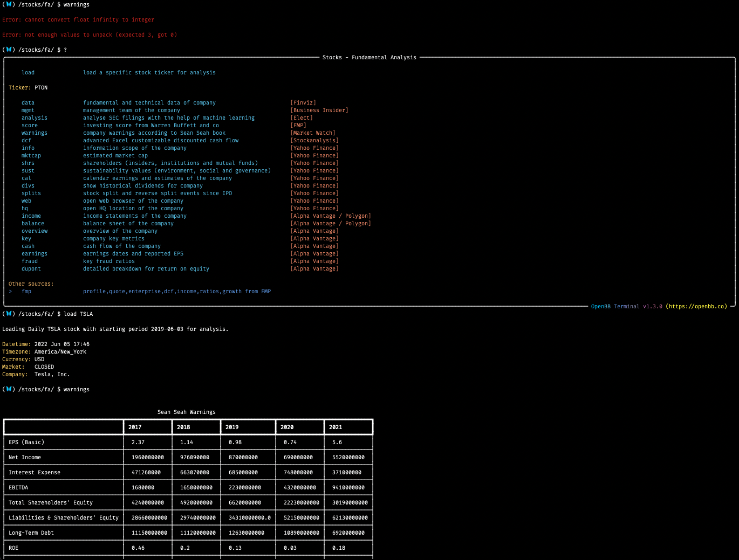The image size is (739, 560).
Task: Click the load command in help menu
Action: [28, 72]
